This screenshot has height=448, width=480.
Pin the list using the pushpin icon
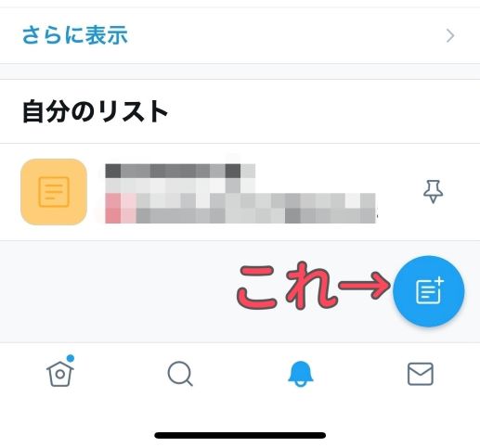[433, 192]
